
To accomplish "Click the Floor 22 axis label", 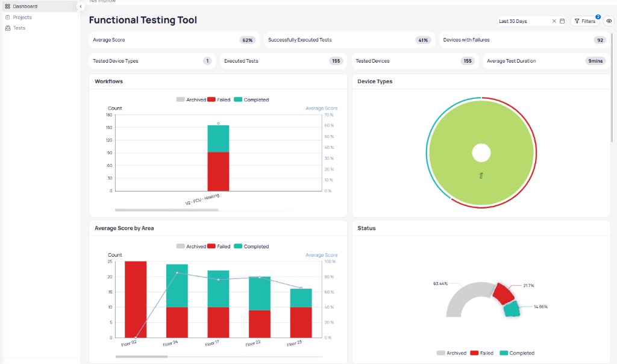I will (x=253, y=343).
